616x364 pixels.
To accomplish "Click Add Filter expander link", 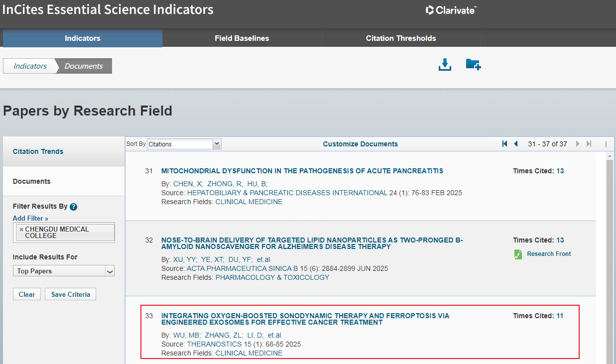I will click(x=30, y=218).
